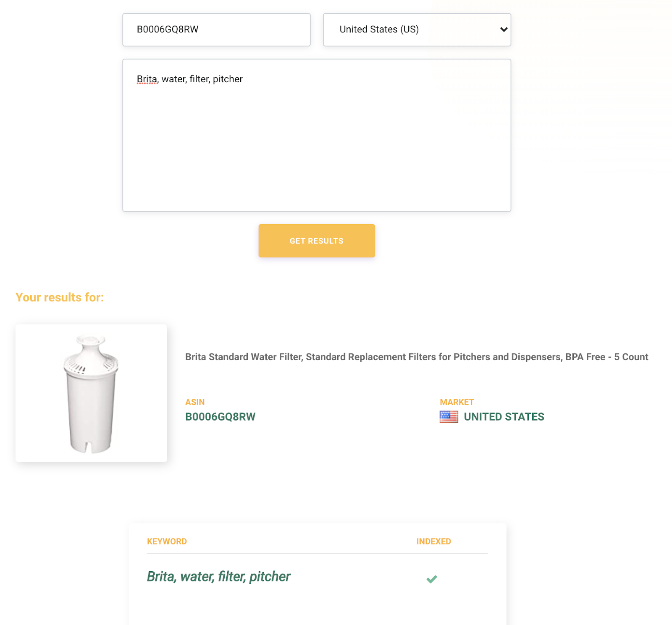672x625 pixels.
Task: Click the green indexed checkmark icon
Action: (x=432, y=579)
